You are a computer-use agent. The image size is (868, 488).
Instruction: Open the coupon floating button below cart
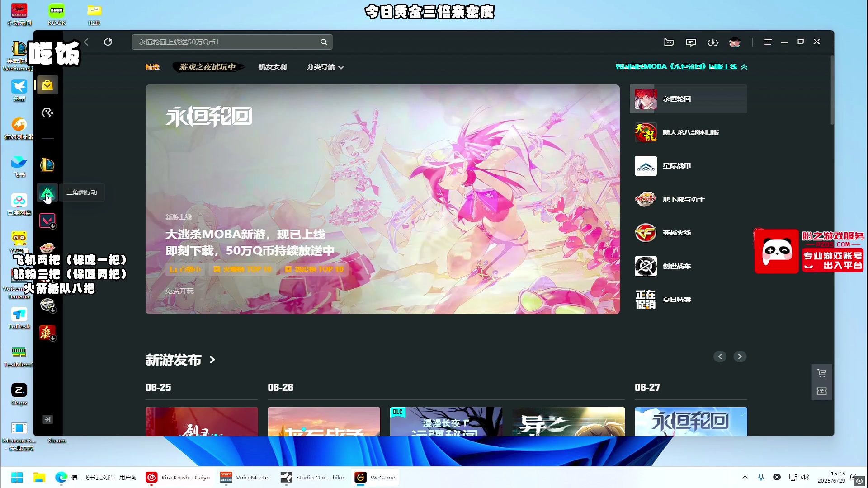(822, 391)
